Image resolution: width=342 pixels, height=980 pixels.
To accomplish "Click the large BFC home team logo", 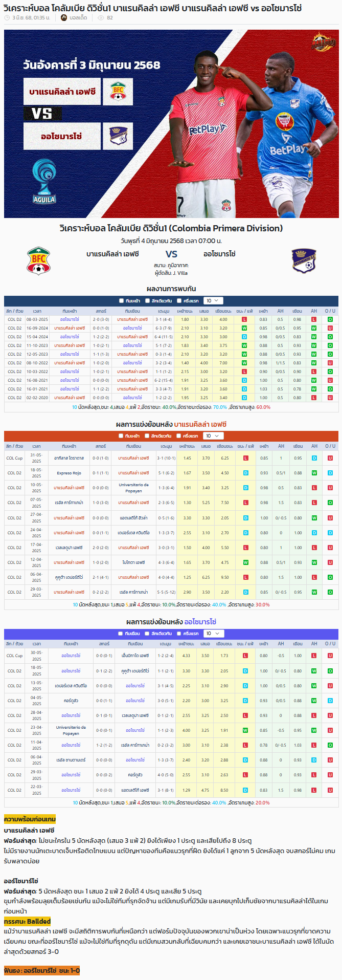I will pyautogui.click(x=38, y=261).
